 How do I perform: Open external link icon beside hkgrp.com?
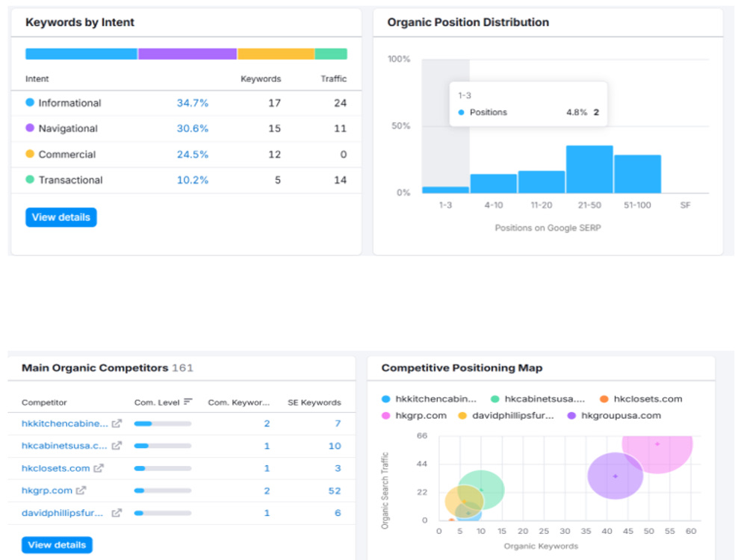[x=81, y=490]
